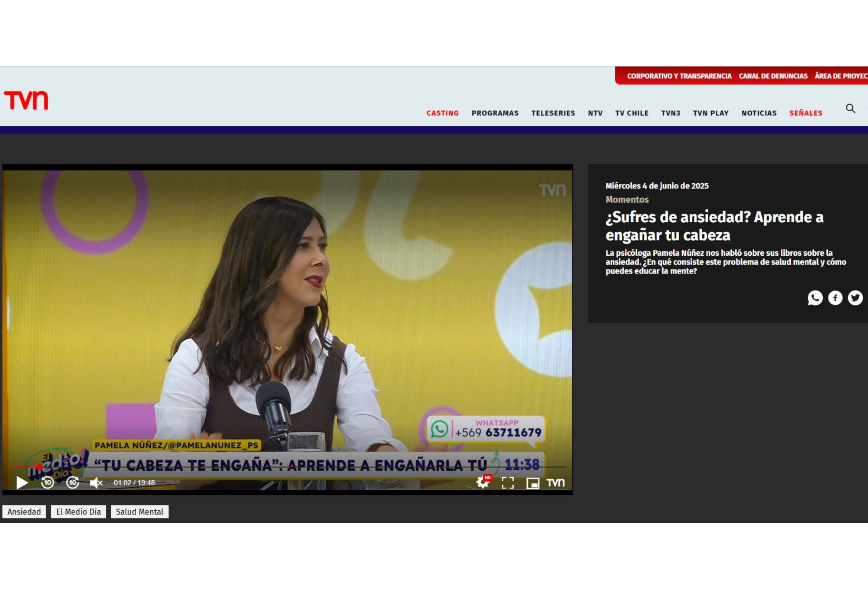Select the Ansiedad tag
The image size is (868, 614).
(24, 512)
